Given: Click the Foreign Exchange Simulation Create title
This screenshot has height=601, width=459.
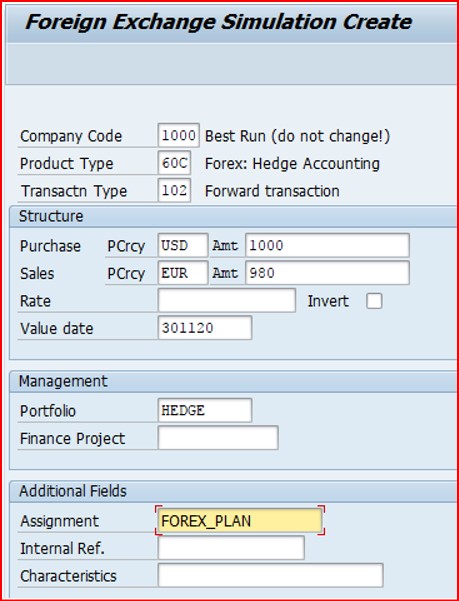Looking at the screenshot, I should 218,22.
